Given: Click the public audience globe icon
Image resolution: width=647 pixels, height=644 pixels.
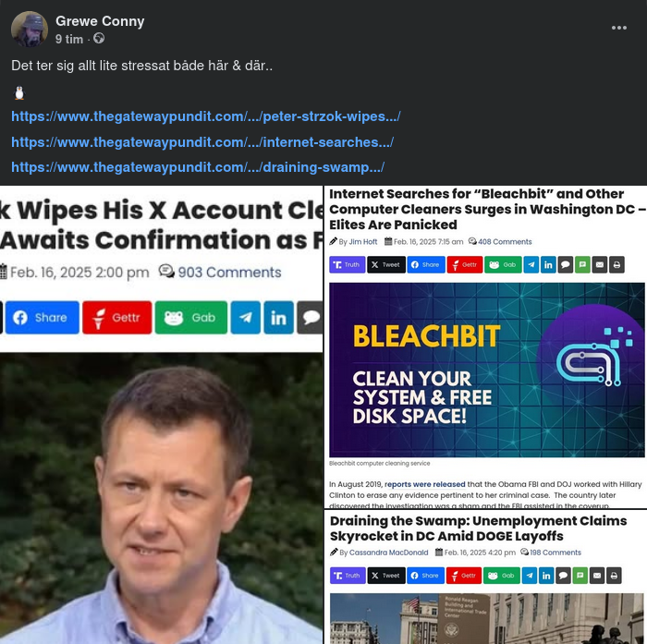Looking at the screenshot, I should (99, 39).
